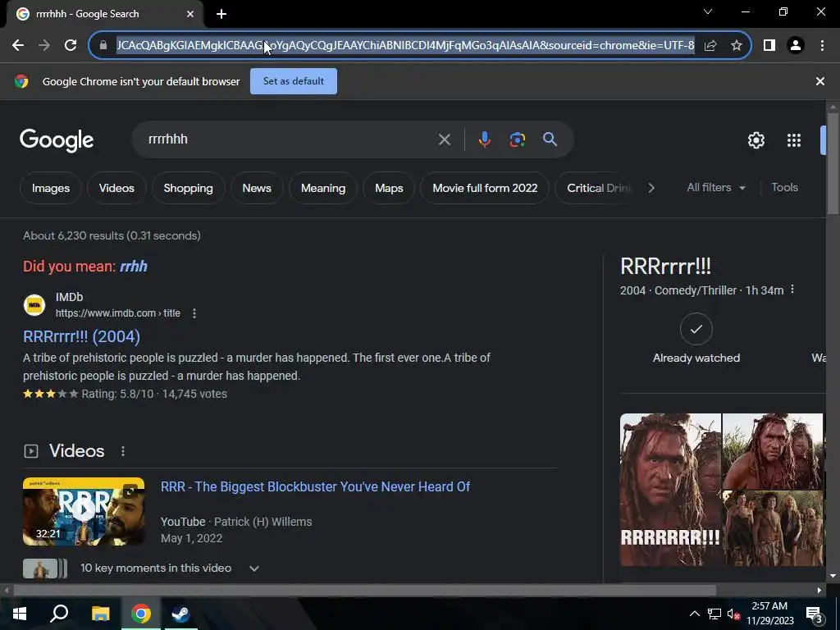This screenshot has width=840, height=630.
Task: Click the suggested spelling rrhh
Action: pyautogui.click(x=134, y=267)
